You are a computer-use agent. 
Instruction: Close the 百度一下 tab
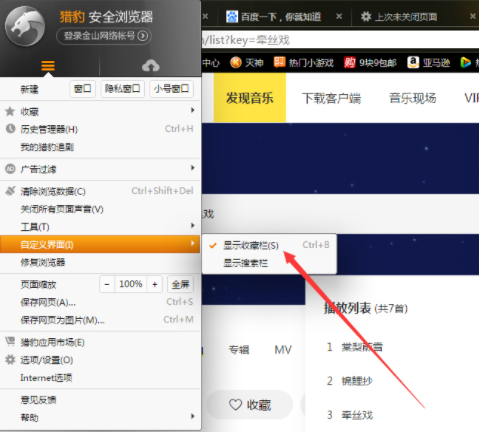[339, 16]
